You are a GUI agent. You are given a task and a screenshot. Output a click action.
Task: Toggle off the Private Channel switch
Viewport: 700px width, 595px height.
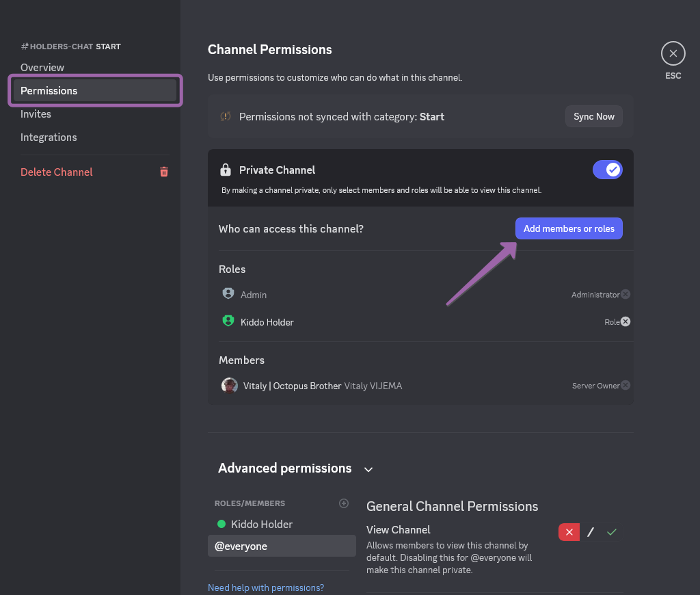(607, 170)
